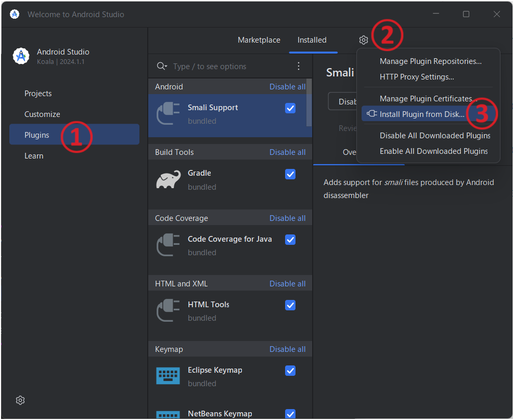Uncheck the Gradle plugin checkbox

(290, 174)
